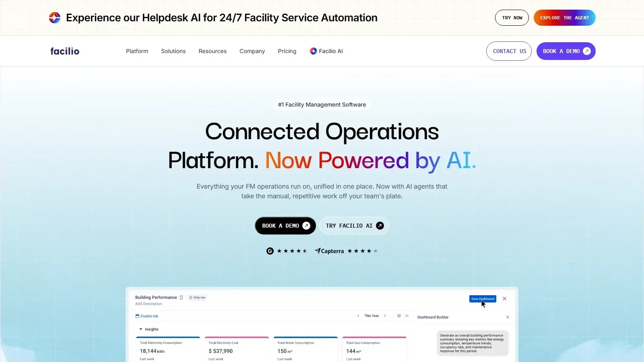Select the Total Gas Consumption card
This screenshot has height=362, width=644.
click(x=374, y=349)
